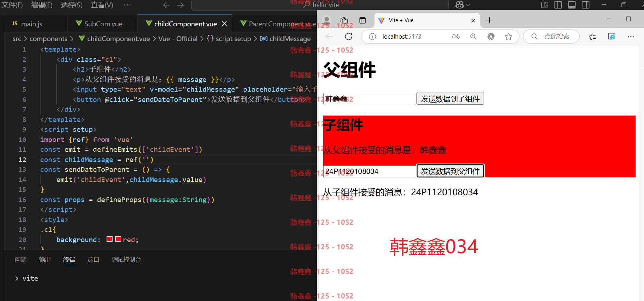
Task: Select the src breadcrumb segment
Action: pos(17,39)
